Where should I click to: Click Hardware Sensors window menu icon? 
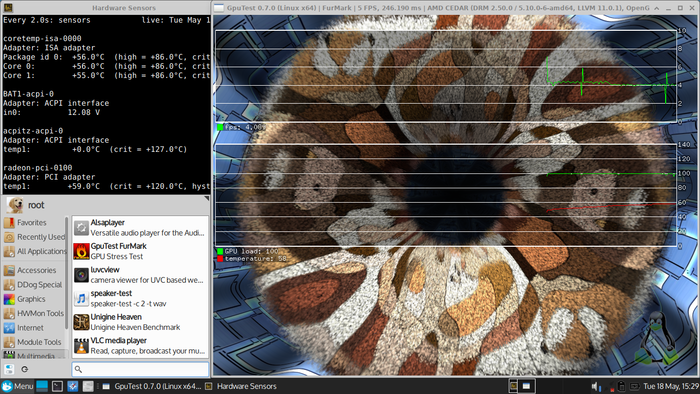(8, 8)
